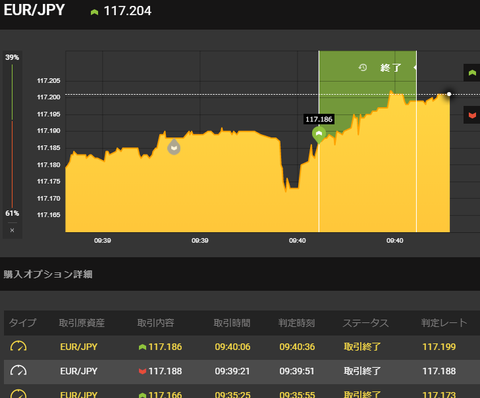
Task: Click the gauge icon in the 09:35:25 row
Action: tap(19, 393)
